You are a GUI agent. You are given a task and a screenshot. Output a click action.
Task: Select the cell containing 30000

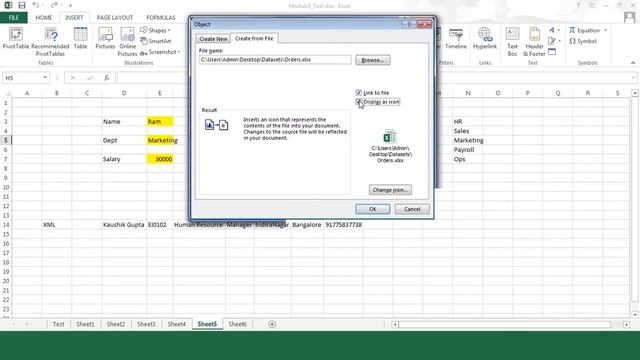point(160,159)
